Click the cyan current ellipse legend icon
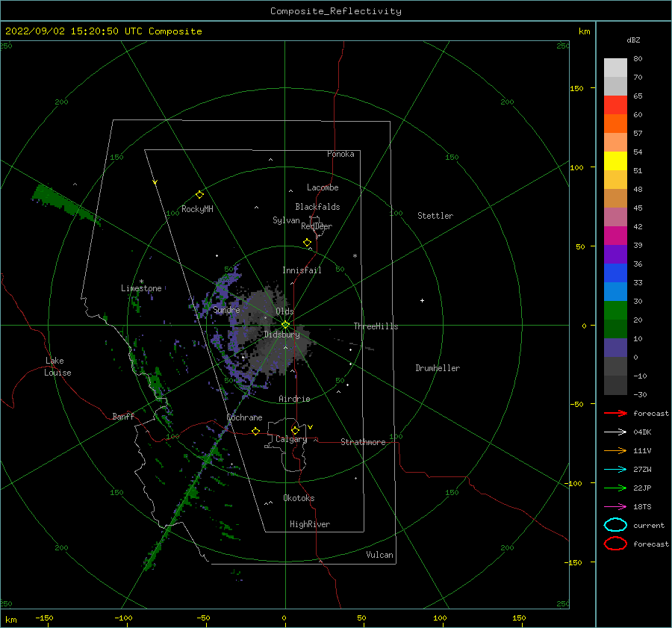Image resolution: width=672 pixels, height=628 pixels. coord(615,525)
